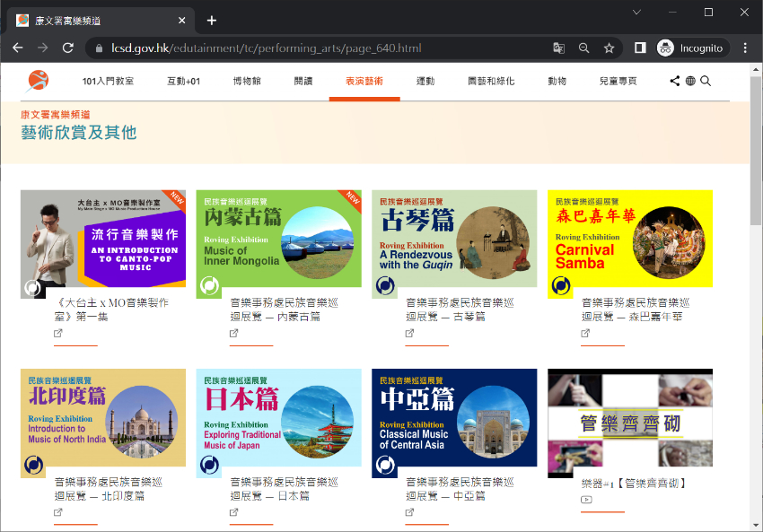
Task: Open Chrome three-dot menu
Action: pos(745,48)
